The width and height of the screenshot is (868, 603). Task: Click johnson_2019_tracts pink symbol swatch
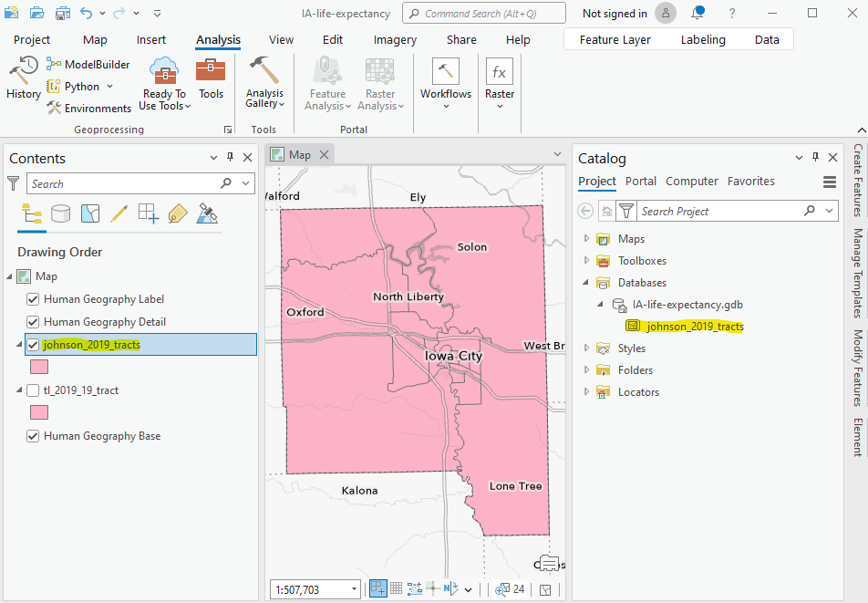point(38,367)
